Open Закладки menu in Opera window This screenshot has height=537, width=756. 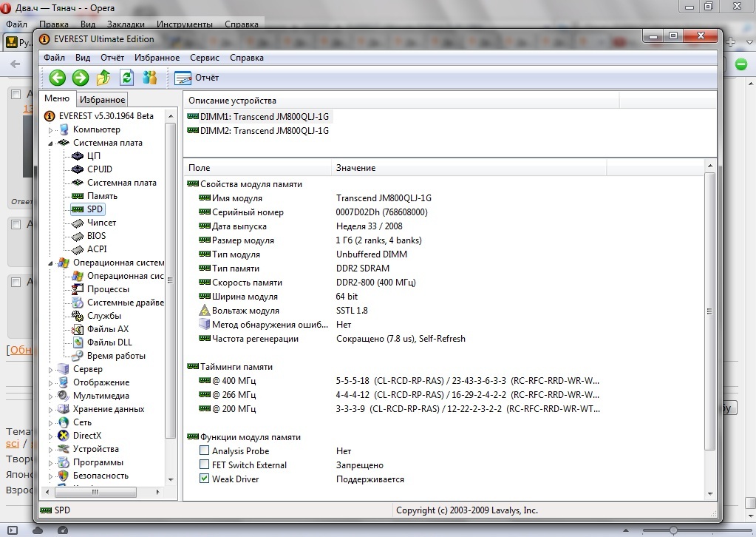[126, 24]
